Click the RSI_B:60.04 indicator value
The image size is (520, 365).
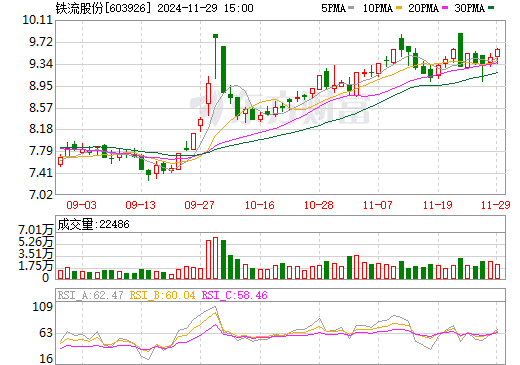162,295
